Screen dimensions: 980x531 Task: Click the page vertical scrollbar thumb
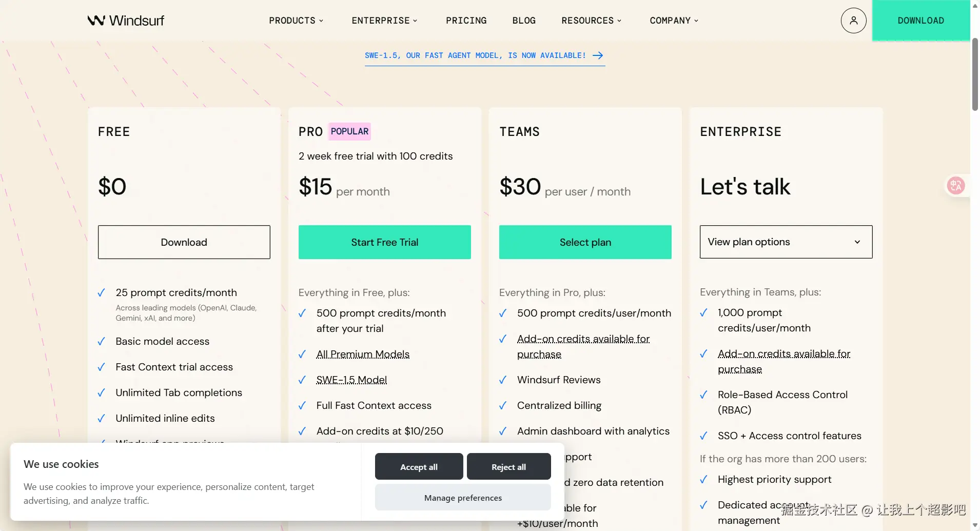tap(974, 74)
